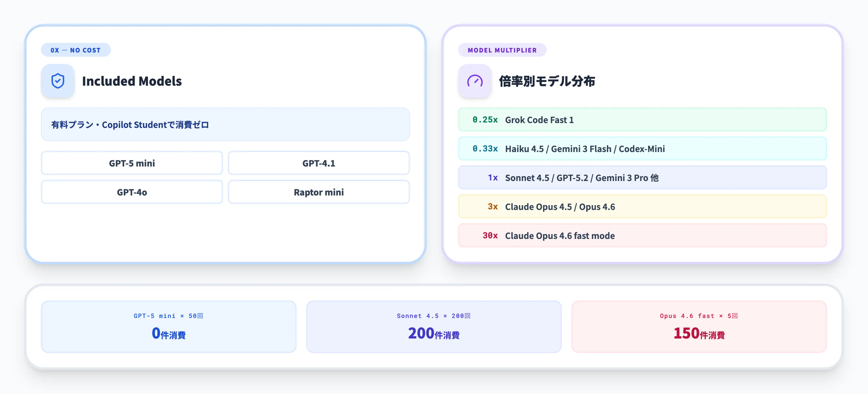Click the MODEL MULTIPLIER badge

point(502,50)
